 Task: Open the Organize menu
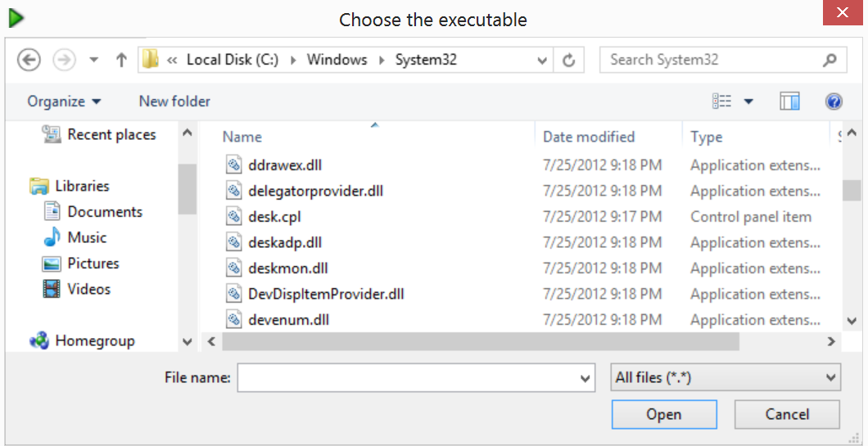[x=64, y=101]
